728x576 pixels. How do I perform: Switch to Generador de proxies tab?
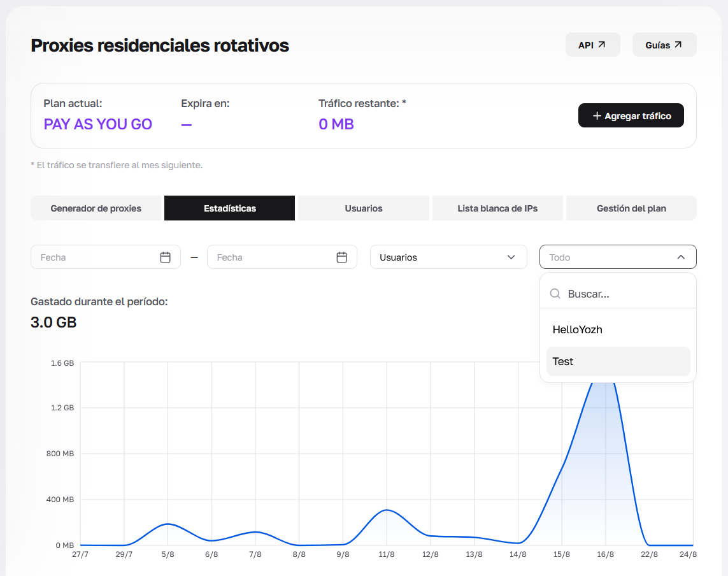coord(96,208)
